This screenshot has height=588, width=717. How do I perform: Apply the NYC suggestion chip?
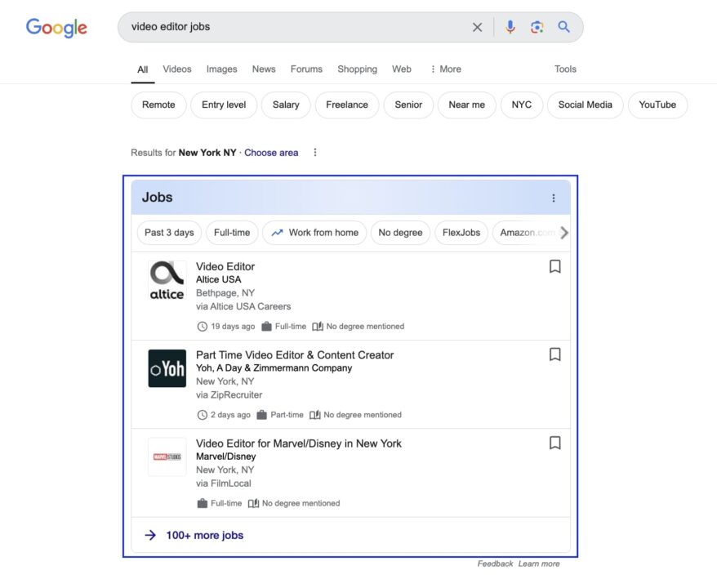click(x=522, y=105)
